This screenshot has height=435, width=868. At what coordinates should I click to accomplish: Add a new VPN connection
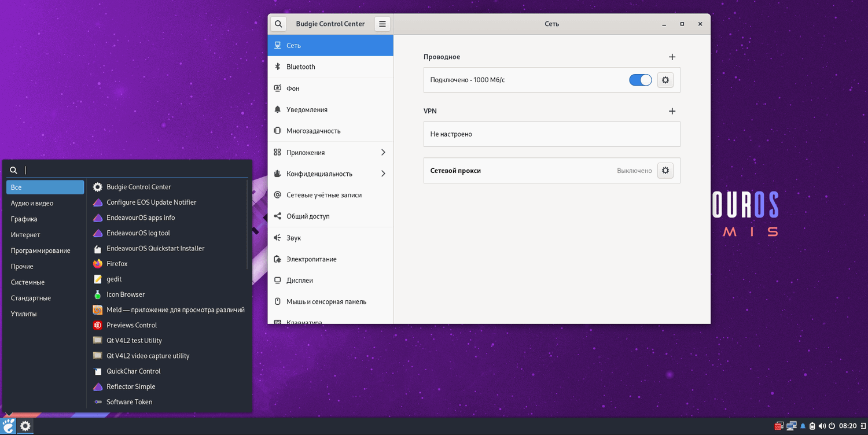[x=672, y=111]
